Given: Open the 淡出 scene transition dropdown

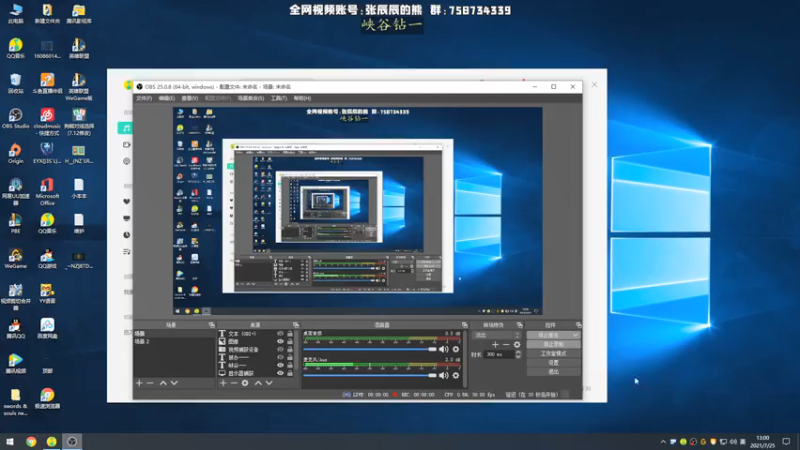Looking at the screenshot, I should (496, 335).
